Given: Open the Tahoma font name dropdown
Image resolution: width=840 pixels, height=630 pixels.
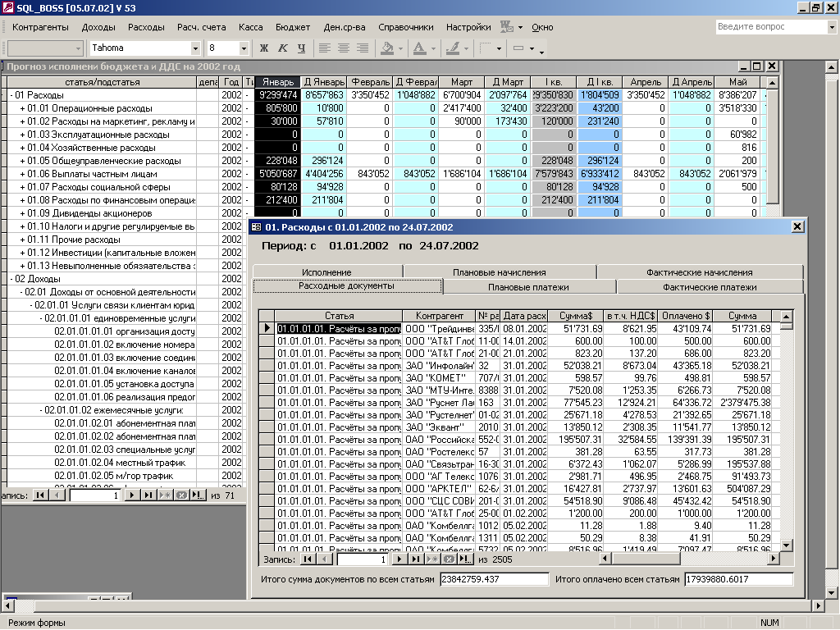Looking at the screenshot, I should pyautogui.click(x=195, y=48).
